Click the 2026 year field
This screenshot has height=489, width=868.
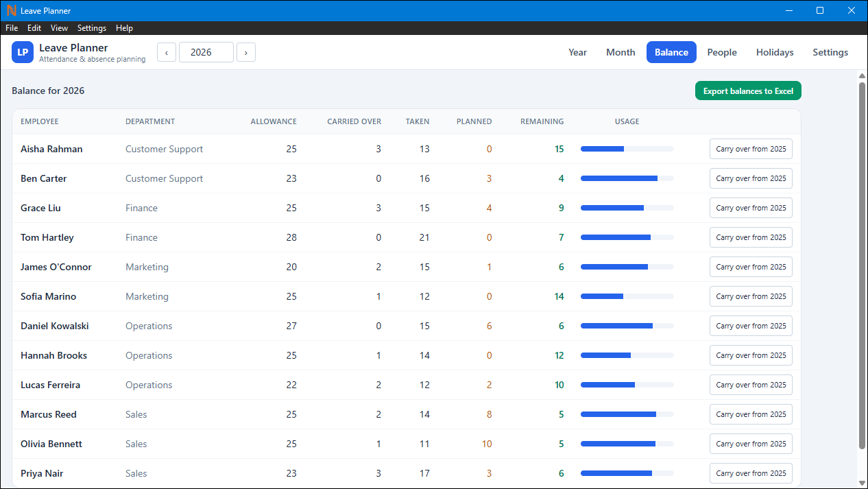click(206, 52)
